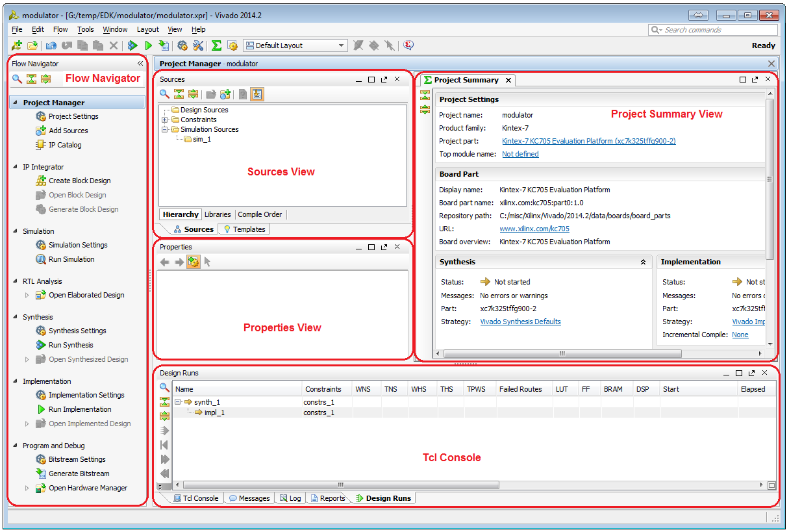Click the search icon in Design Runs panel
Viewport: 789px width, 532px height.
point(164,387)
